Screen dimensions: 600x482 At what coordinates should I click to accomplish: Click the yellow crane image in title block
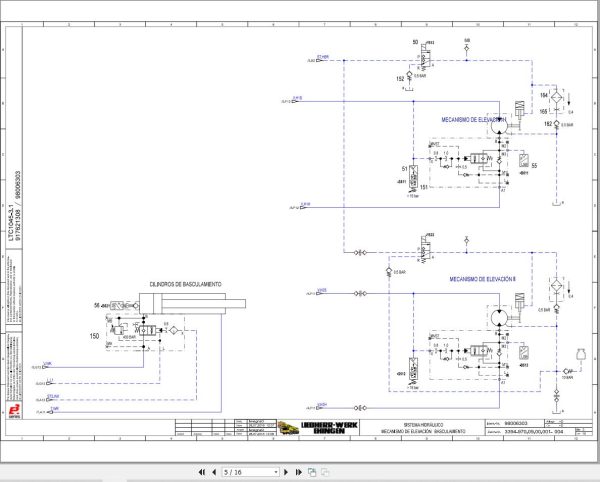289,428
